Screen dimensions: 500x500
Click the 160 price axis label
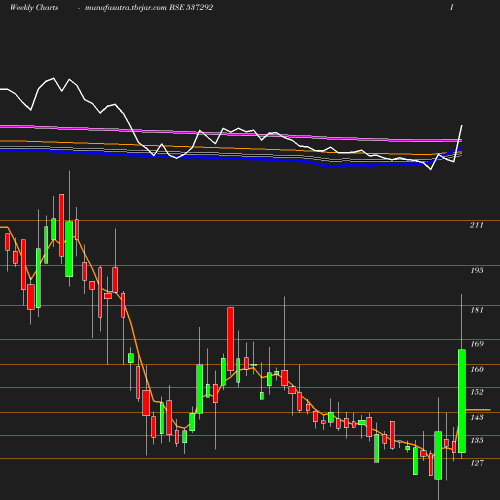coord(477,369)
